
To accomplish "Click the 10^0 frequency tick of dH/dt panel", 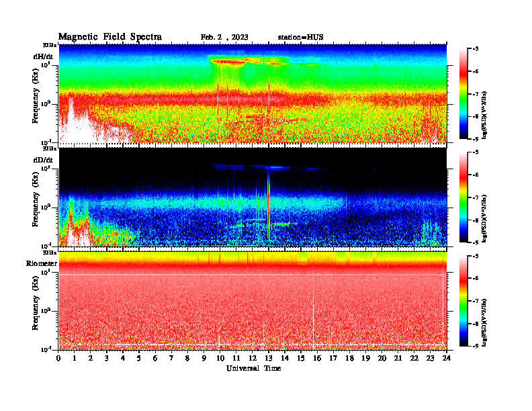I will (x=46, y=104).
